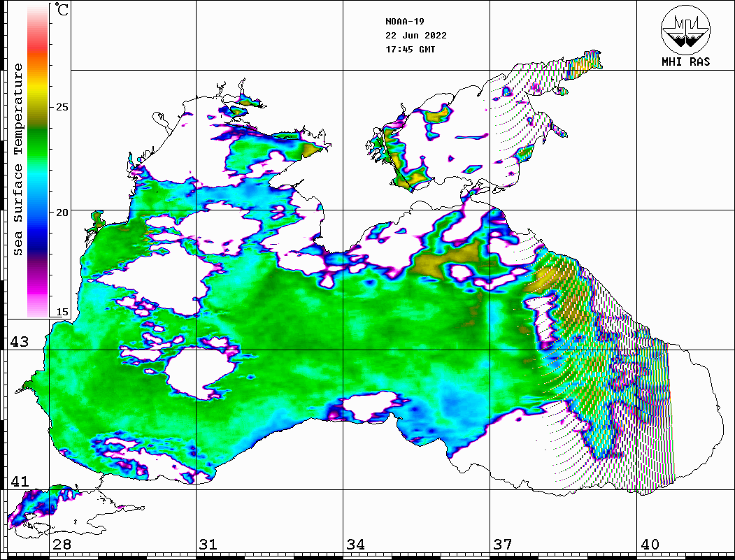The image size is (735, 560).
Task: Click longitude label '28'
Action: coord(62,545)
